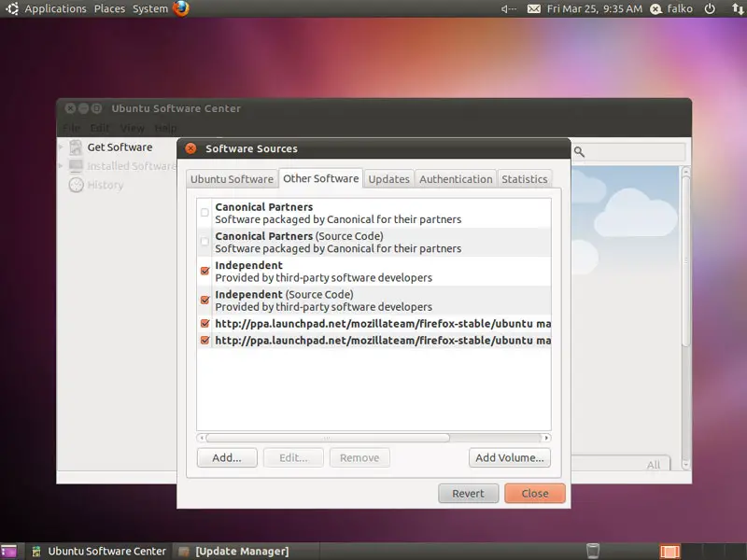The height and width of the screenshot is (560, 747).
Task: Select Installed Software in the sidebar
Action: (x=131, y=166)
